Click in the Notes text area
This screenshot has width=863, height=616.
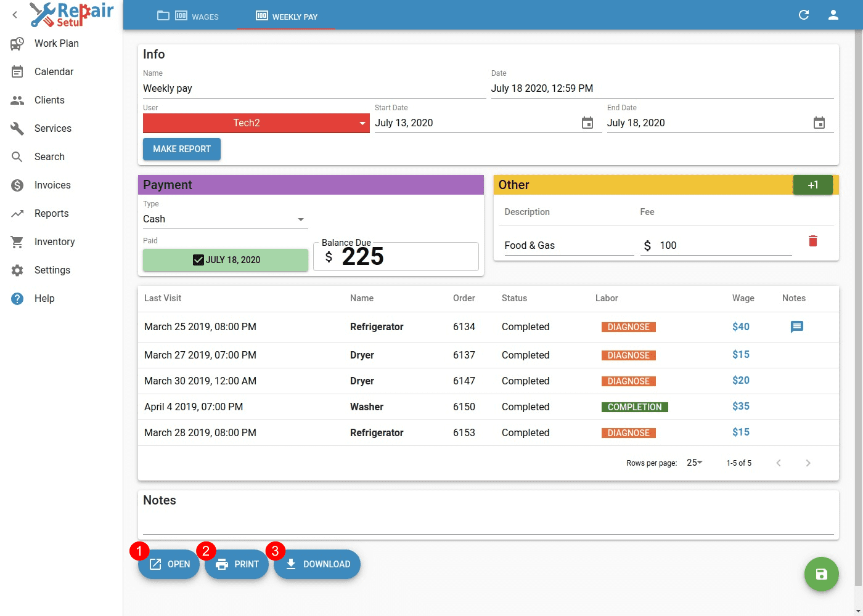click(x=488, y=522)
